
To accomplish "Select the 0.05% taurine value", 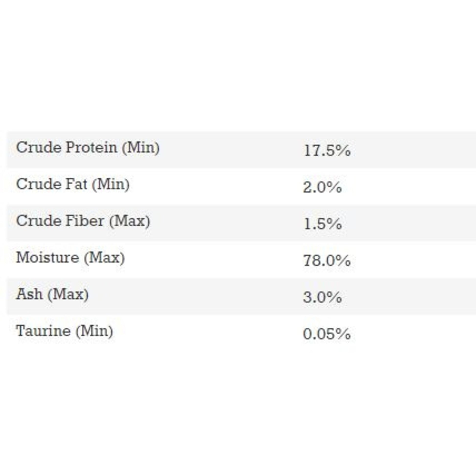I will (327, 334).
